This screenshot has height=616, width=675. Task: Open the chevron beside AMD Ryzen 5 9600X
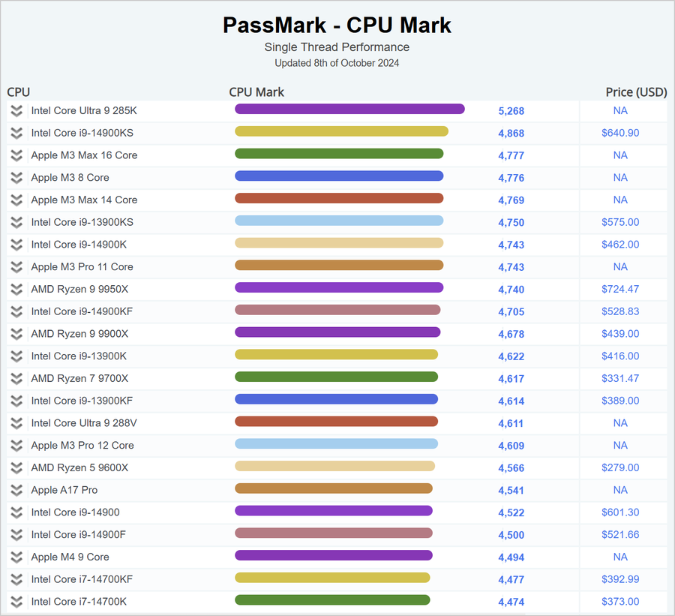[x=16, y=468]
